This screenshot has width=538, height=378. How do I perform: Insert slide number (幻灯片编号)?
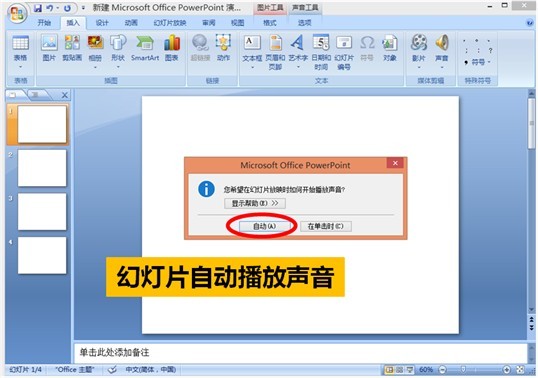tap(344, 52)
